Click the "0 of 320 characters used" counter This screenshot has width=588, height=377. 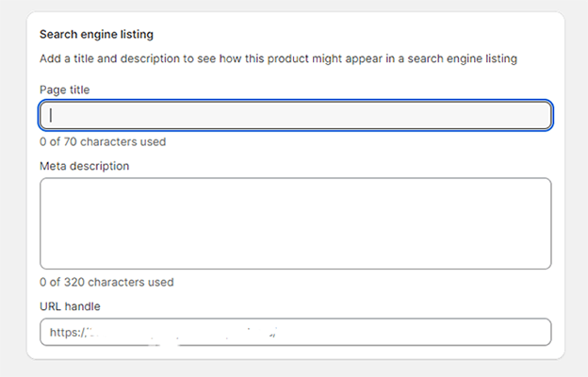(106, 282)
